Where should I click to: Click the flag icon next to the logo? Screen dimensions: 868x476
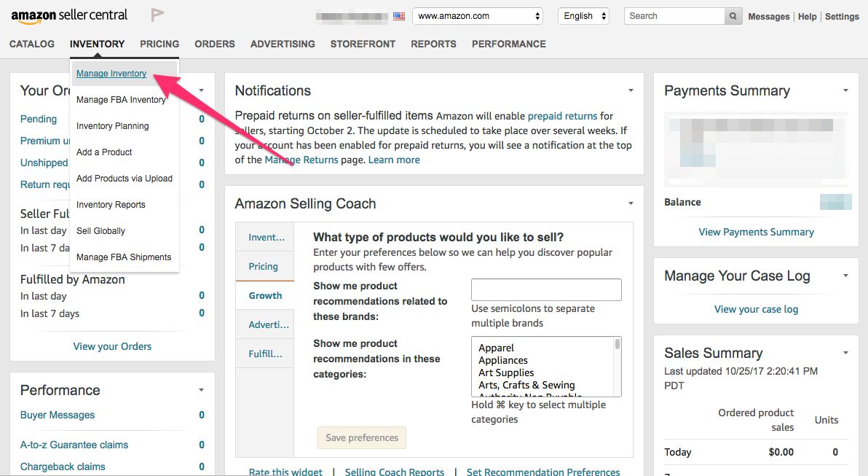158,15
